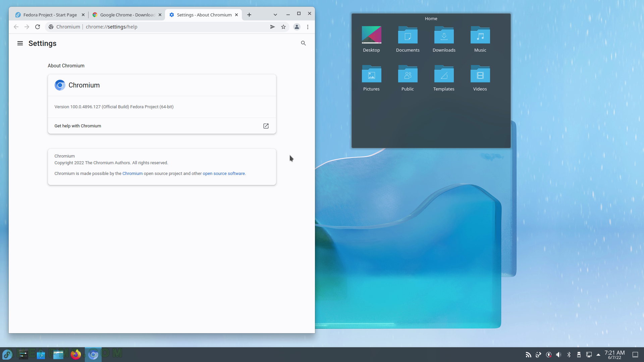Share this page via send icon

tap(273, 27)
